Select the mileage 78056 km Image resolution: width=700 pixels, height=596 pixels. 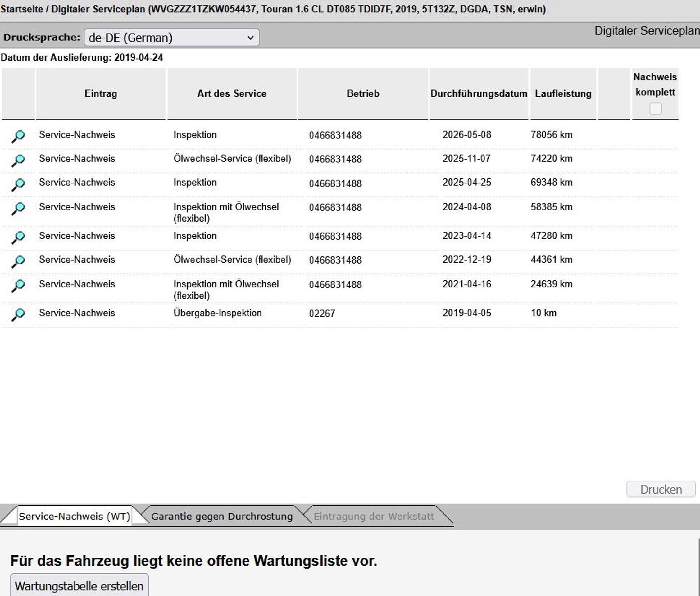tap(551, 135)
